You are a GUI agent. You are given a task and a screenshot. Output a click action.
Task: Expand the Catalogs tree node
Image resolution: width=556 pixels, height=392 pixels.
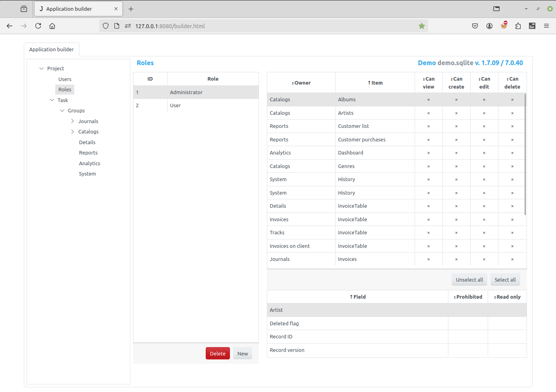pos(72,131)
